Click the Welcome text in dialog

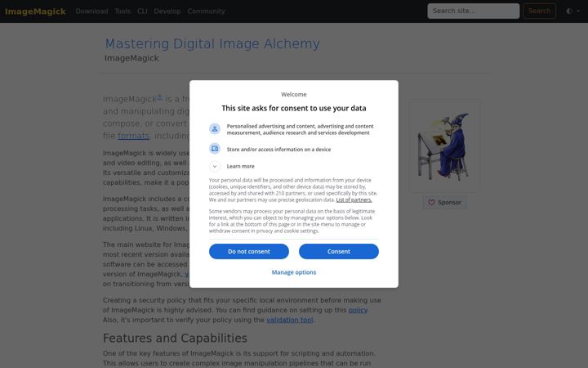pyautogui.click(x=294, y=94)
